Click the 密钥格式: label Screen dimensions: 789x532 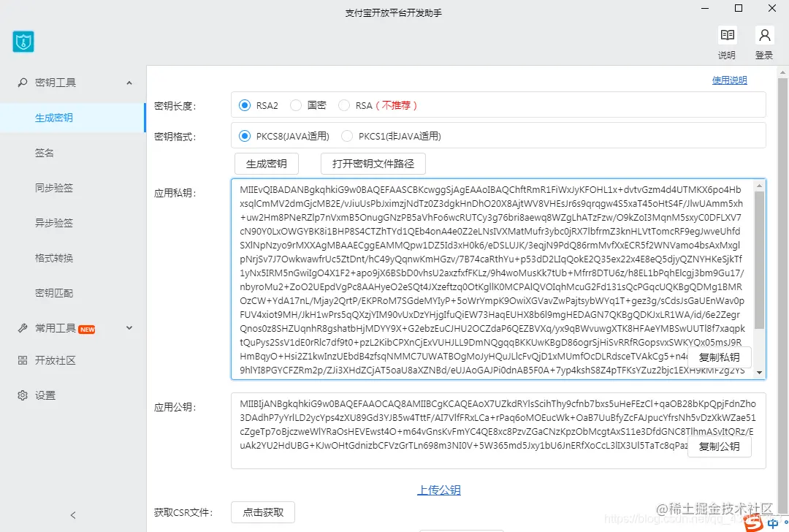point(175,137)
